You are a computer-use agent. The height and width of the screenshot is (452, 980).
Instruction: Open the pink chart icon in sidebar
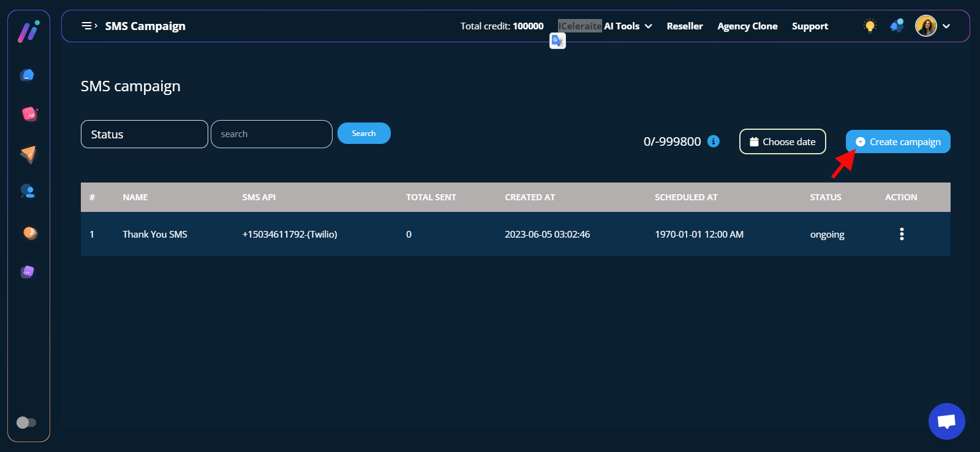29,114
